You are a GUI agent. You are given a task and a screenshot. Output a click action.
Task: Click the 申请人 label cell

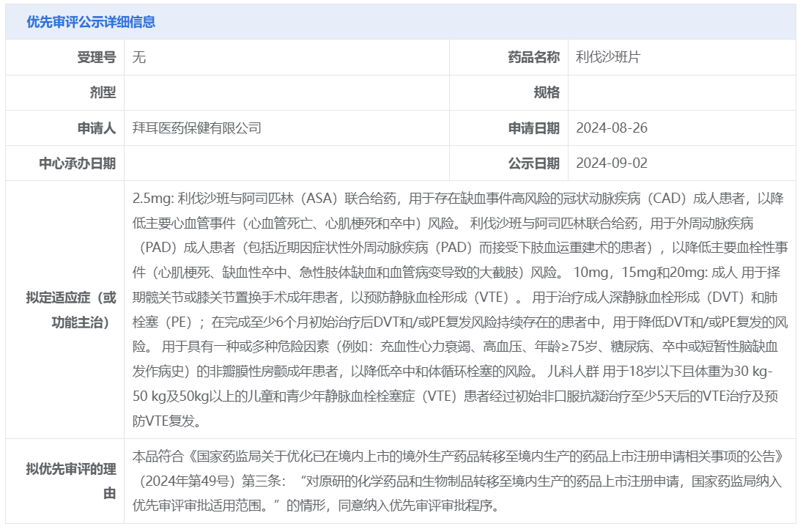pyautogui.click(x=65, y=128)
